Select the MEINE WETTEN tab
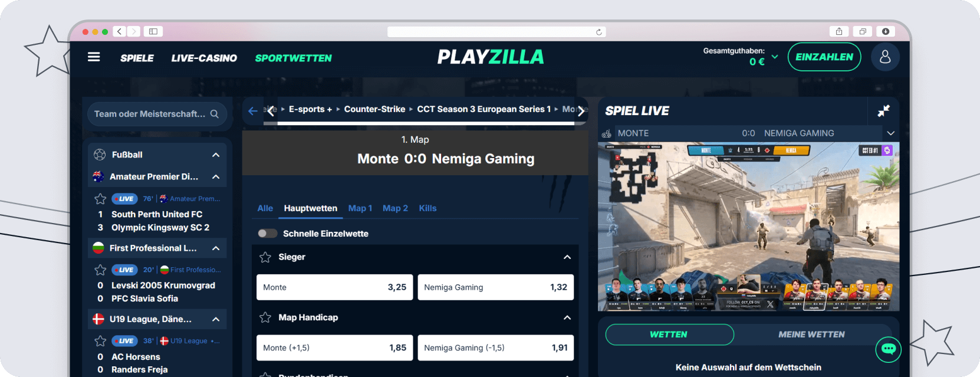The width and height of the screenshot is (980, 377). 811,335
